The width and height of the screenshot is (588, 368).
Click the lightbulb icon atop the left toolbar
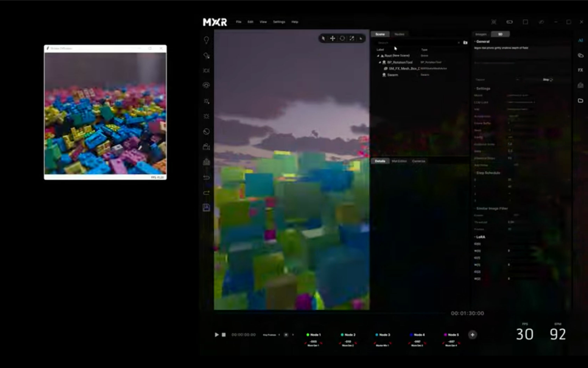coord(206,40)
